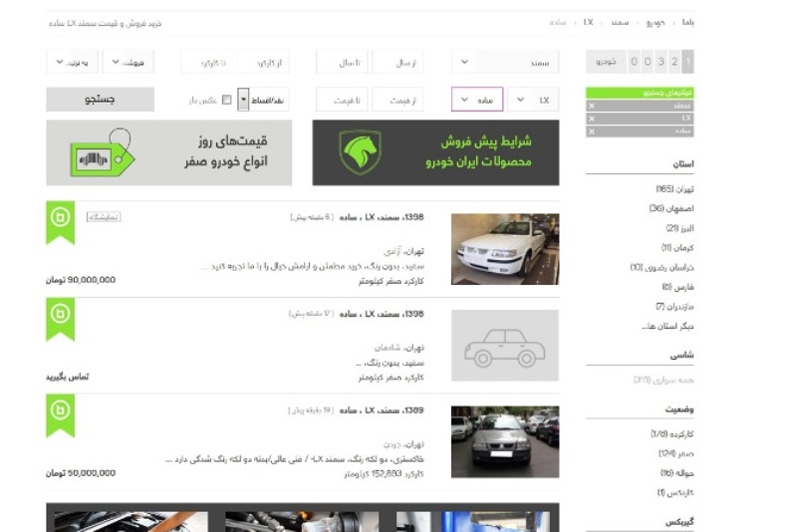Image resolution: width=797 pixels, height=532 pixels.
Task: Toggle the عکس دار checkbox
Action: click(x=227, y=100)
